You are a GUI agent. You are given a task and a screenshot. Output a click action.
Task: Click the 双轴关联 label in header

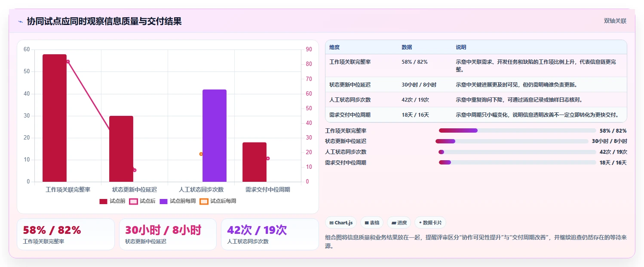(615, 21)
